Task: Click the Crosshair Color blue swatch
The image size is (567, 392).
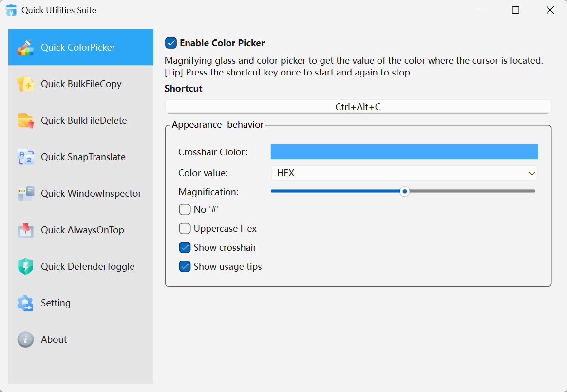Action: (x=404, y=151)
